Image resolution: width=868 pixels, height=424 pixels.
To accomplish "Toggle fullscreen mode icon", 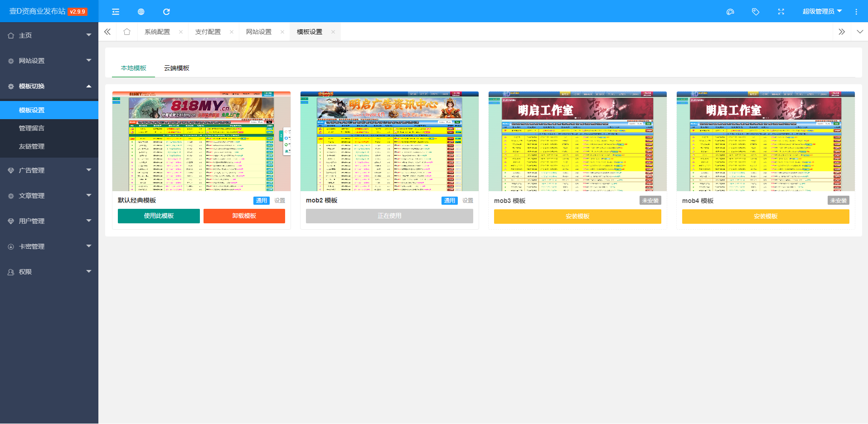I will click(x=781, y=12).
